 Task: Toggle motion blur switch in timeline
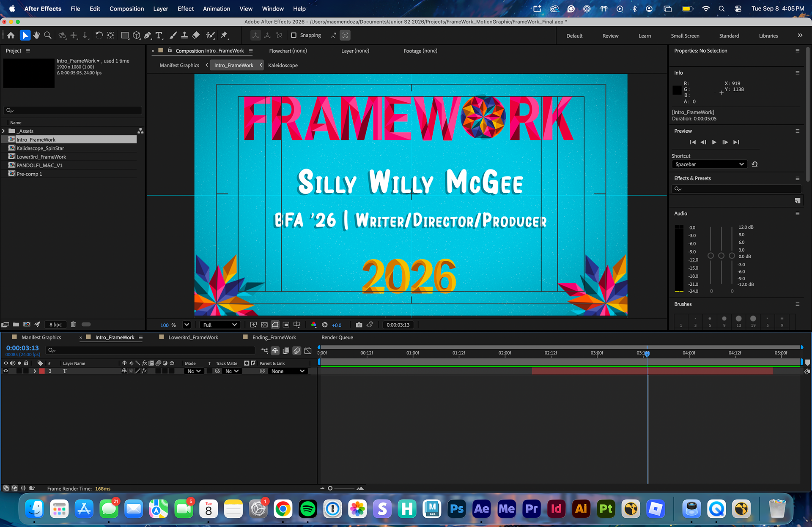297,350
